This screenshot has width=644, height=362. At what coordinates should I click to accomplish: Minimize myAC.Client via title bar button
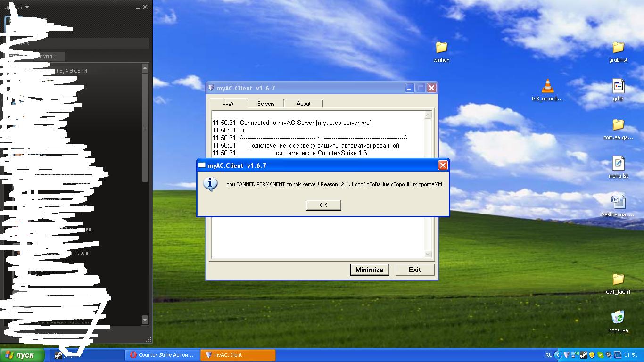(x=410, y=88)
